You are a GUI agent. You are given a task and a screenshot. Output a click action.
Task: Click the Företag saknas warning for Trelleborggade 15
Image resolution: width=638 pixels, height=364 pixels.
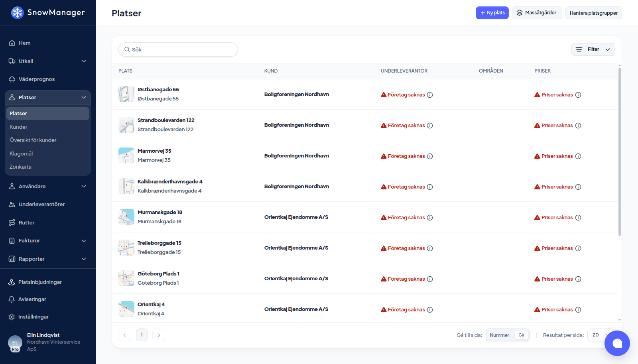(x=403, y=248)
